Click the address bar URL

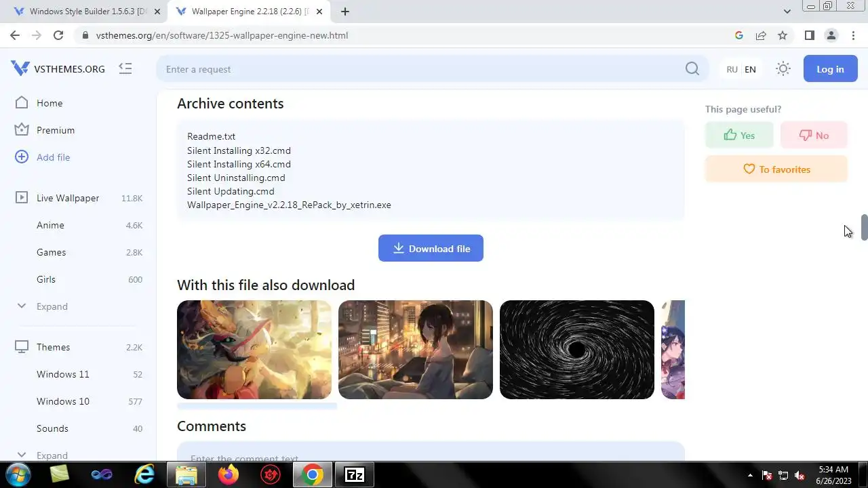tap(222, 35)
